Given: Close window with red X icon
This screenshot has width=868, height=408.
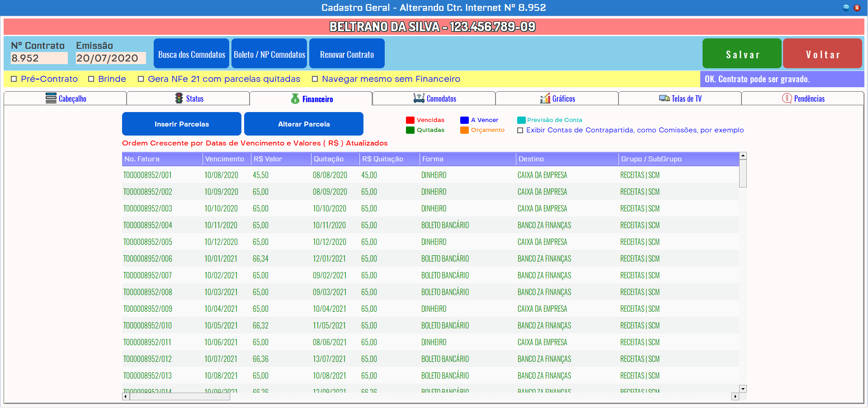Looking at the screenshot, I should coord(857,8).
